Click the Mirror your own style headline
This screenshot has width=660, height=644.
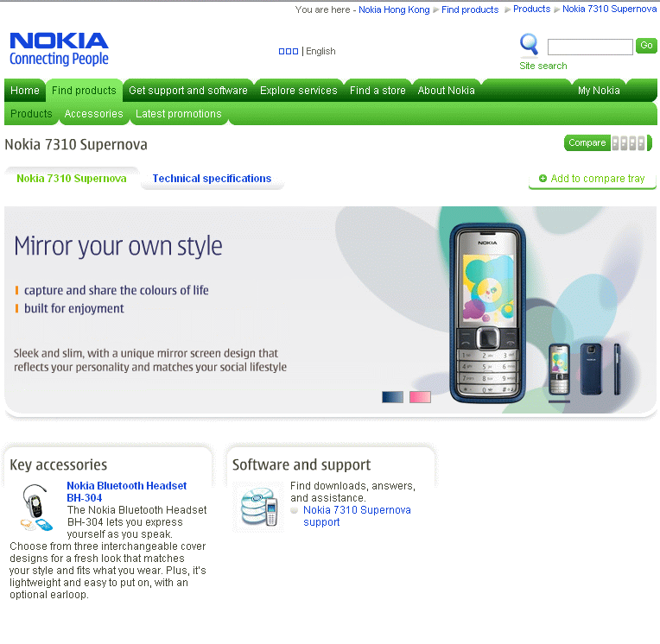117,247
